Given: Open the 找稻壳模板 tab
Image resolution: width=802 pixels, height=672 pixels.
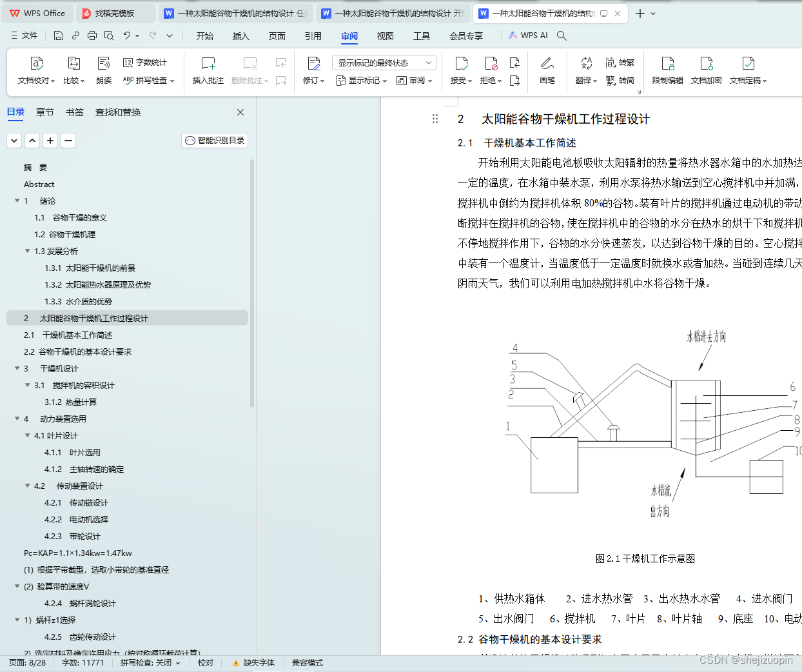Looking at the screenshot, I should 115,13.
